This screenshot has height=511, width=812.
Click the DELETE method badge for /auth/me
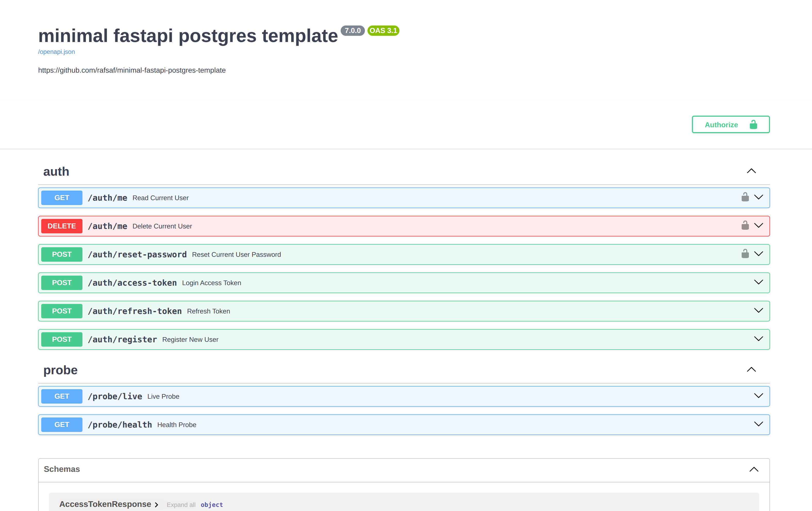(62, 226)
